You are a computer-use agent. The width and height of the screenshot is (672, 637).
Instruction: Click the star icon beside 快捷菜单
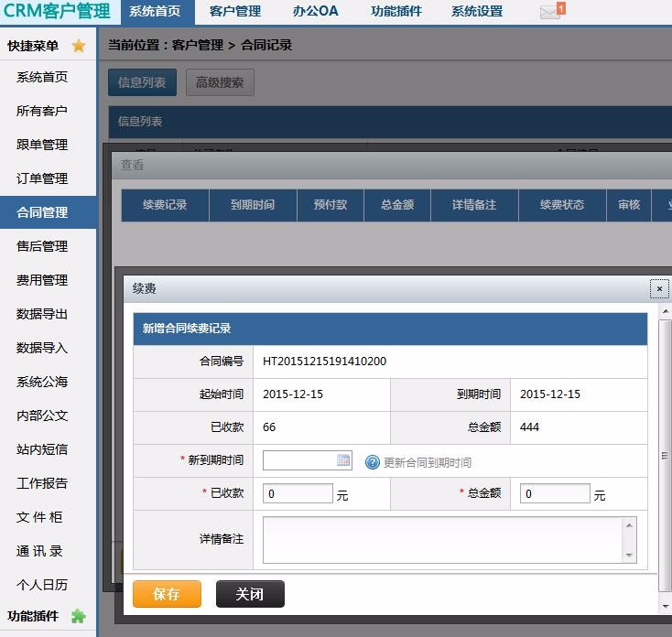click(x=79, y=46)
